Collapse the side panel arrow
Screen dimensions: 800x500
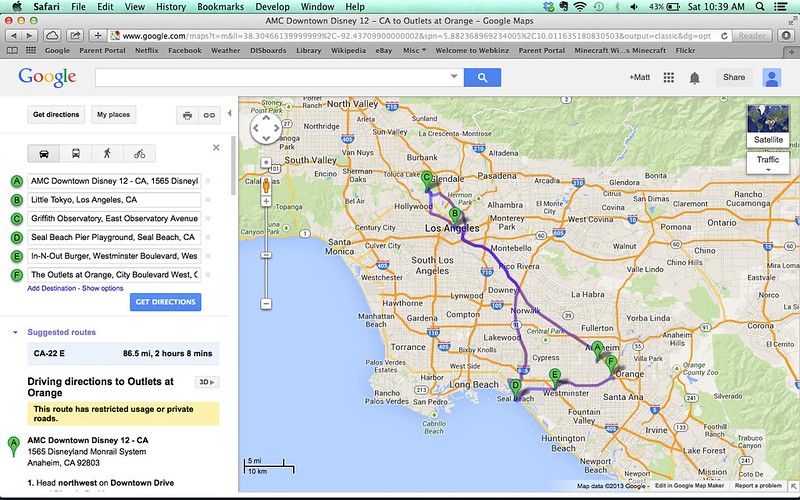230,114
